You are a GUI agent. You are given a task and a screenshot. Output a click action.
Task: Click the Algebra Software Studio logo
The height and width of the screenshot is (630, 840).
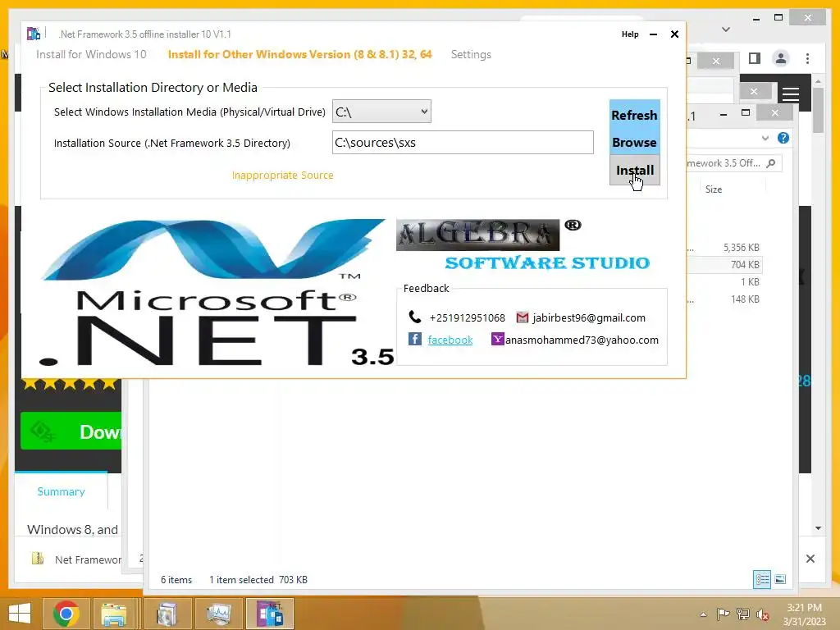[x=523, y=244]
